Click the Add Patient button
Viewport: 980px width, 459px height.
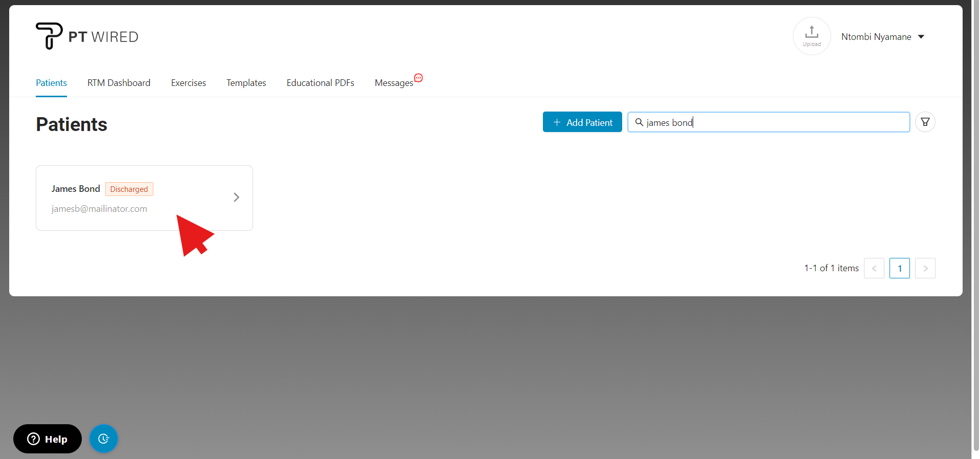[x=582, y=122]
